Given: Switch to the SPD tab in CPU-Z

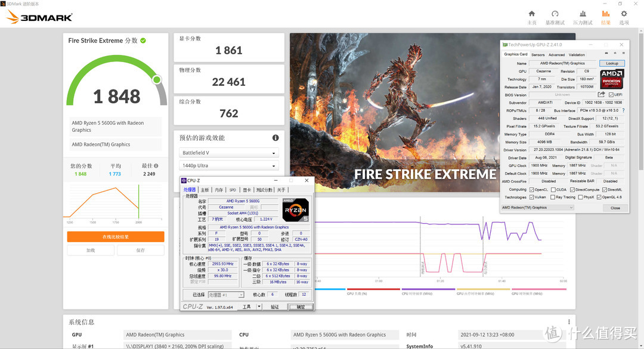Looking at the screenshot, I should tap(233, 190).
